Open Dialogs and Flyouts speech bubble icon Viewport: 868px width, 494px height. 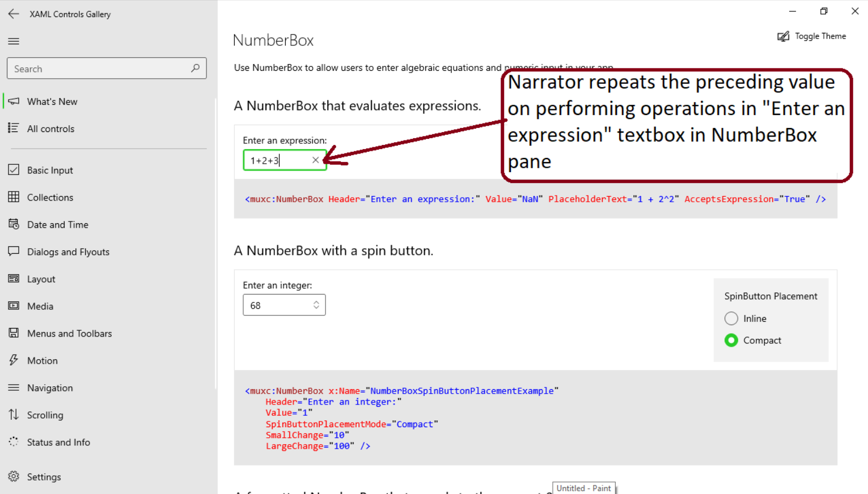[14, 252]
